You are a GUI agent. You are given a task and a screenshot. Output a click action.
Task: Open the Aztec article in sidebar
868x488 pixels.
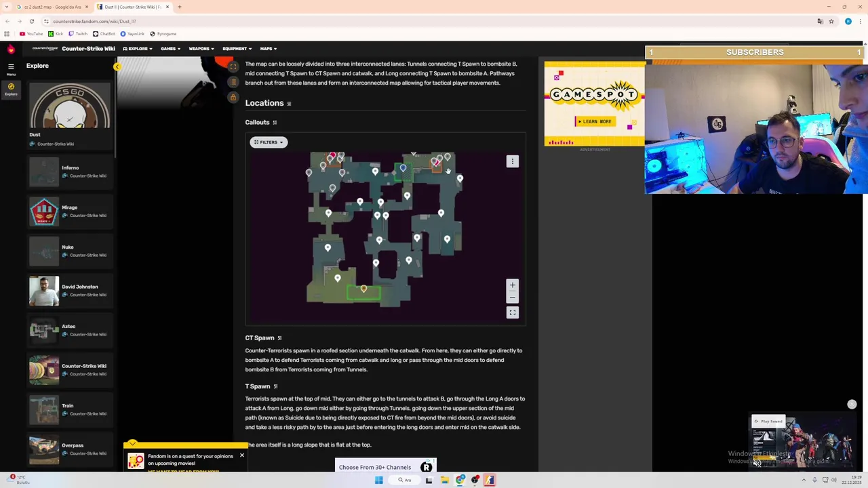(69, 330)
